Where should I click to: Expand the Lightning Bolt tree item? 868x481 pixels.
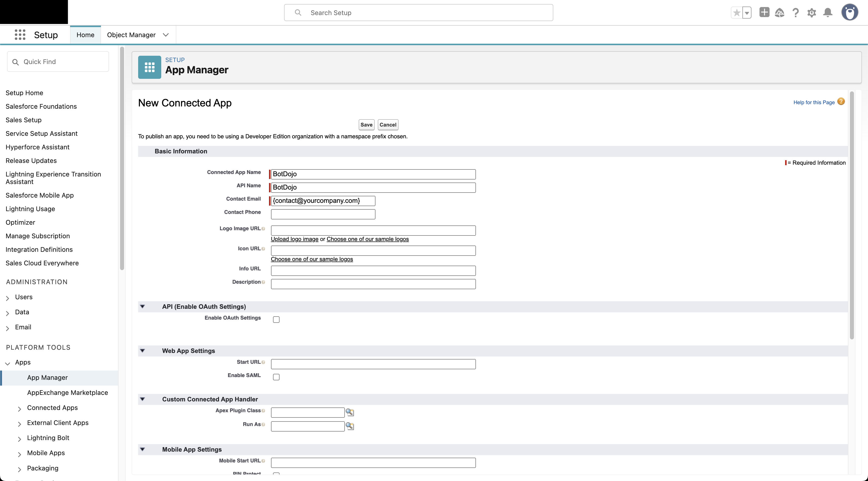20,439
